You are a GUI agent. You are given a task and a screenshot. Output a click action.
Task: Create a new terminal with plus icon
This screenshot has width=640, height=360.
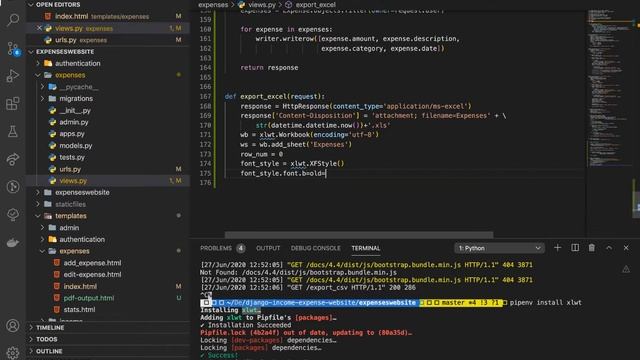click(557, 248)
